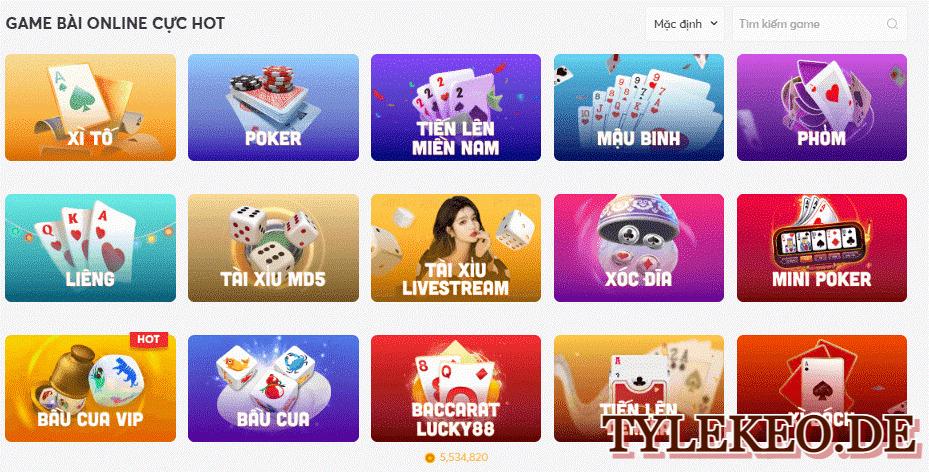Screen dimensions: 929x472
Task: Launch the Poker game tile
Action: [x=273, y=107]
